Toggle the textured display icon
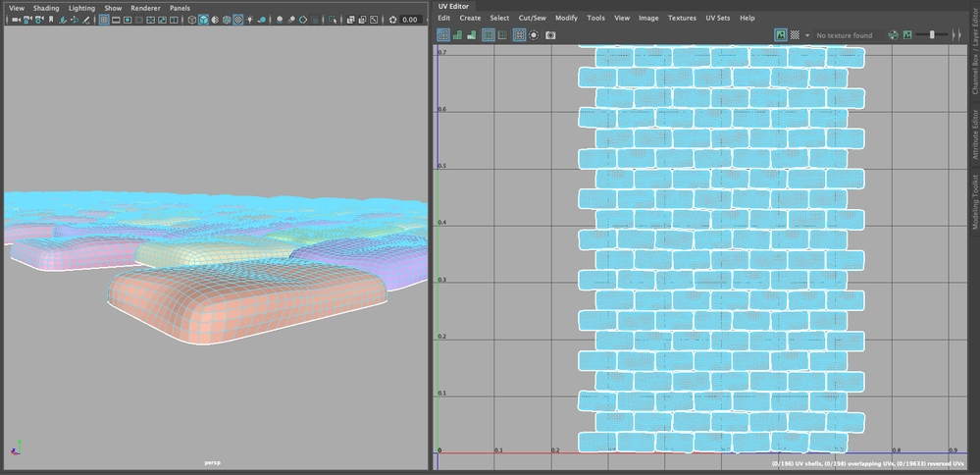This screenshot has height=475, width=980. [238, 20]
